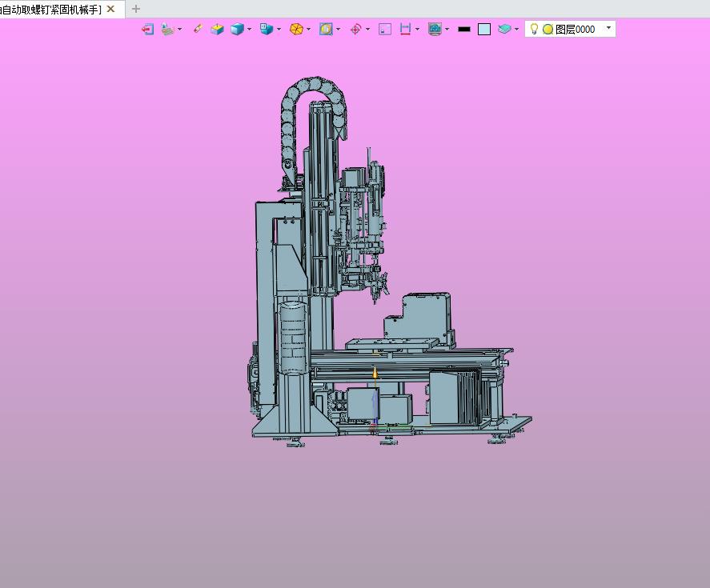Click the coordinate triad's yellow arrow on model

[x=375, y=374]
